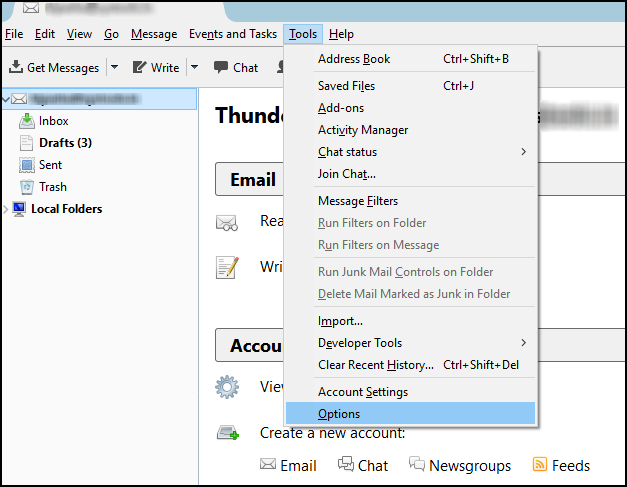Click the Email link under new account
This screenshot has width=627, height=487.
(x=298, y=465)
